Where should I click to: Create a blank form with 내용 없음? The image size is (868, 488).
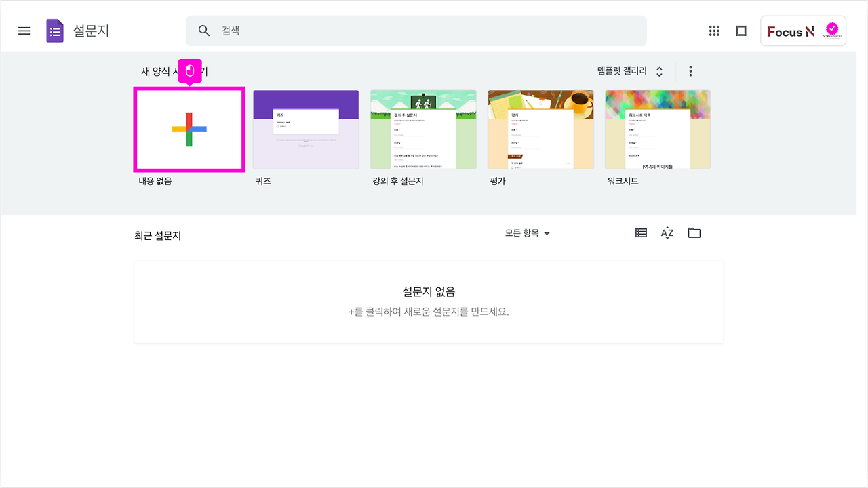coord(189,129)
